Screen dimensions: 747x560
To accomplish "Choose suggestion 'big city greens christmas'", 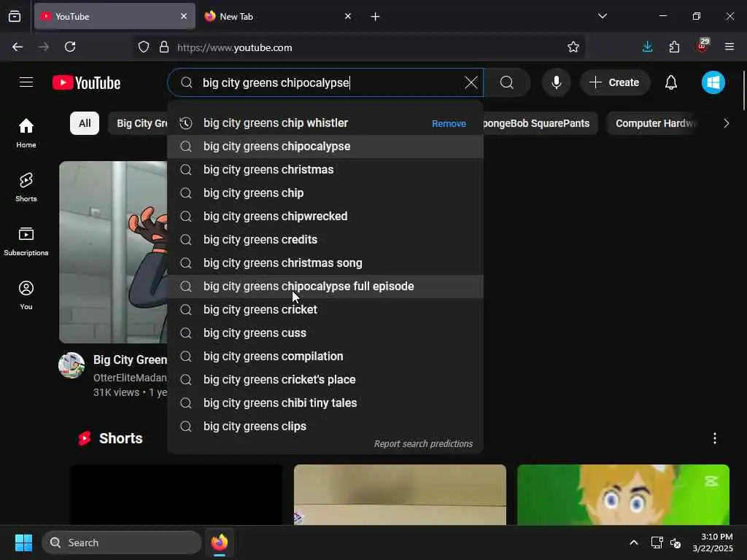I will 325,169.
